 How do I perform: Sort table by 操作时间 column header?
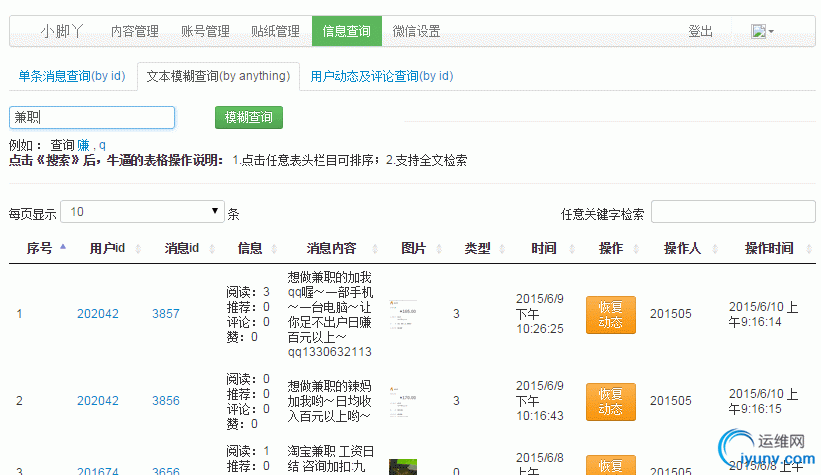point(769,248)
